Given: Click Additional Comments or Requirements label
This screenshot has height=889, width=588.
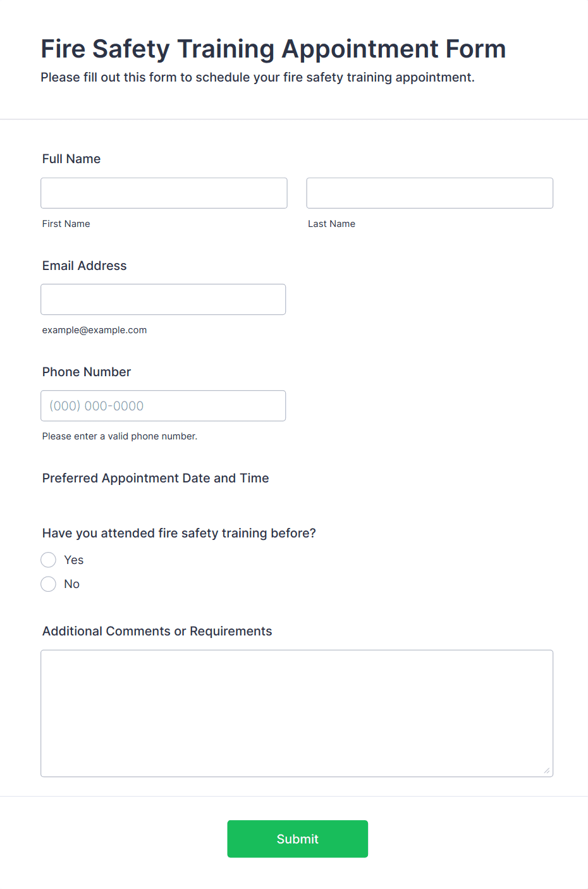Looking at the screenshot, I should click(157, 631).
